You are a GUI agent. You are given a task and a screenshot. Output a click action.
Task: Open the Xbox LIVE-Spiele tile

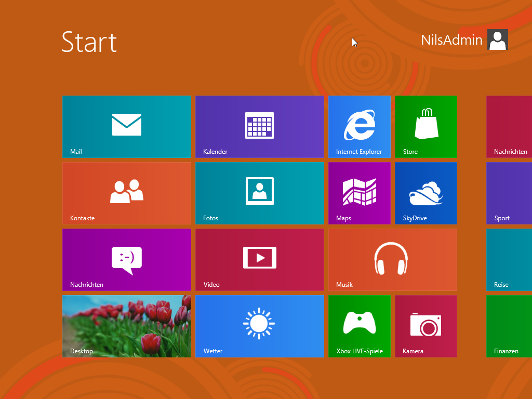click(360, 326)
